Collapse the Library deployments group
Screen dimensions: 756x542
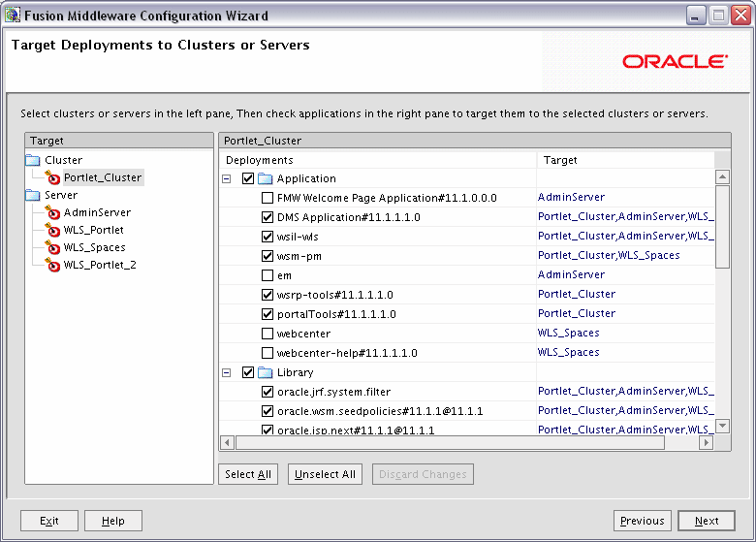227,372
